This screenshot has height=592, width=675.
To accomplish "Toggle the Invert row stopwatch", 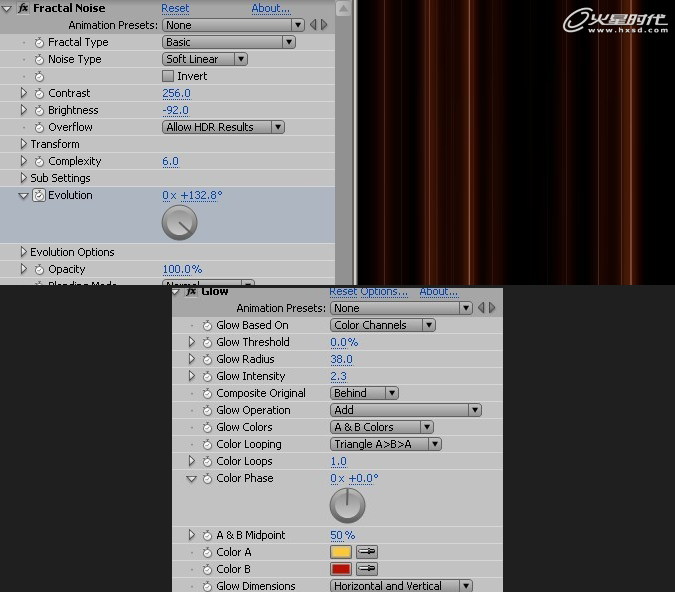I will click(x=39, y=77).
